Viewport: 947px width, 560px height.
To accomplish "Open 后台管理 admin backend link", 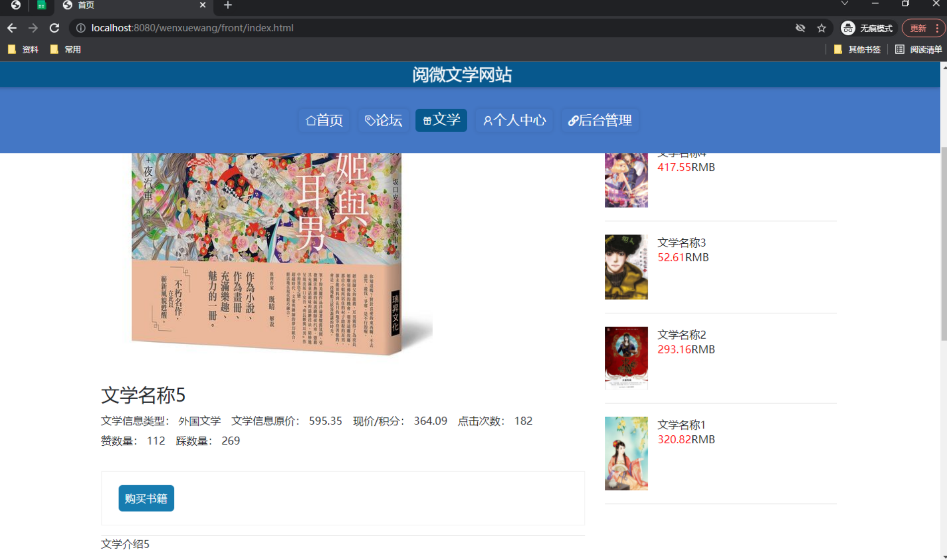I will click(x=600, y=120).
